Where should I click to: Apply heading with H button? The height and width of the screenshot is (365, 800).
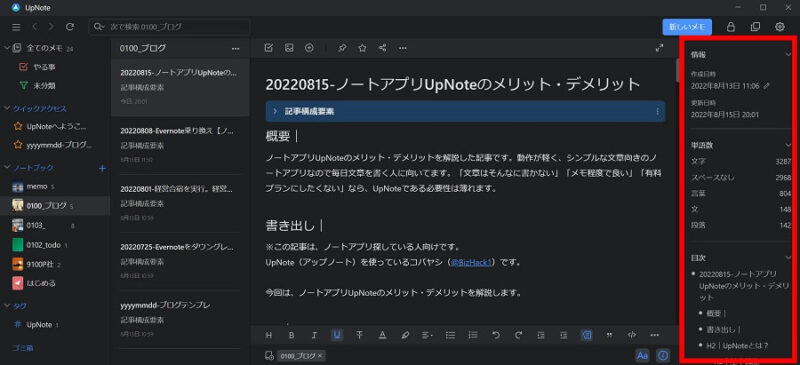(269, 335)
